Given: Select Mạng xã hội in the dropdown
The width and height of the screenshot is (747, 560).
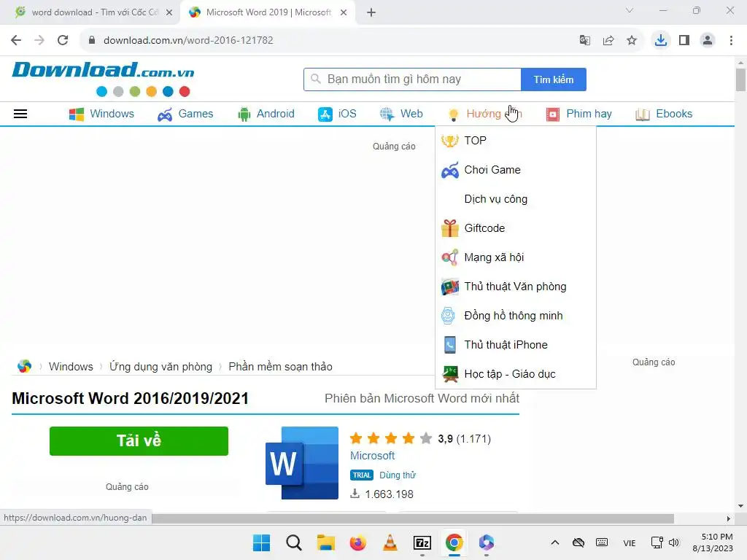Looking at the screenshot, I should tap(516, 257).
